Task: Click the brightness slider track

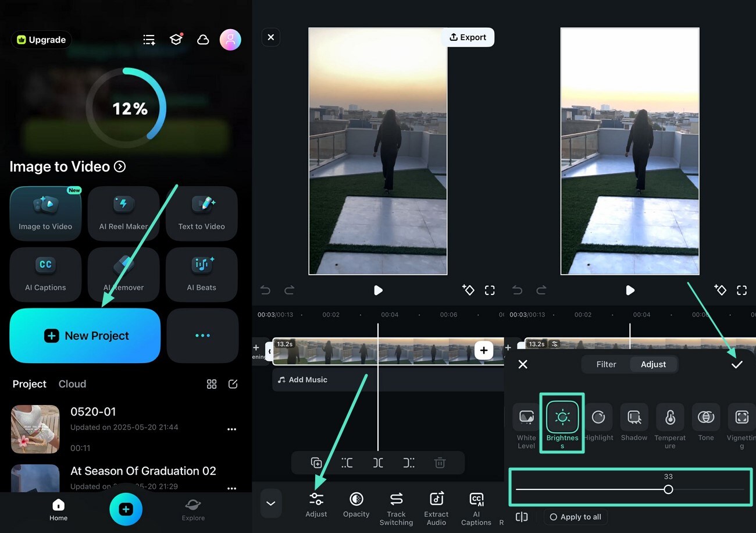Action: click(630, 489)
